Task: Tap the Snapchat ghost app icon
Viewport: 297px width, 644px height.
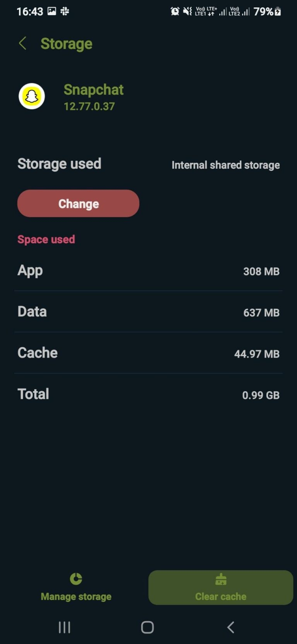Action: (x=32, y=96)
